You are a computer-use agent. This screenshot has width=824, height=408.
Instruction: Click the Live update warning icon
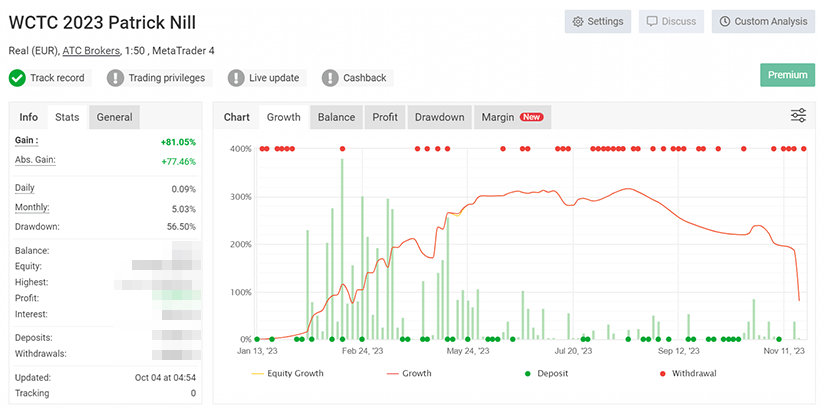point(236,78)
